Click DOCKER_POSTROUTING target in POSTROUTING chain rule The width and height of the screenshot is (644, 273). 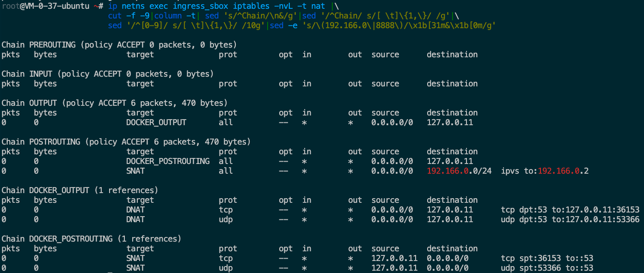point(167,161)
